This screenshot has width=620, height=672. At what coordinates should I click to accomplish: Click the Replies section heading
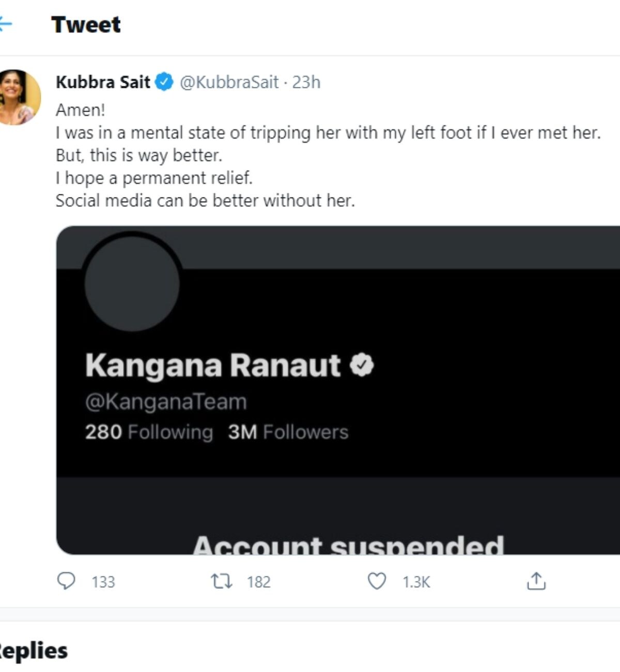pyautogui.click(x=32, y=651)
